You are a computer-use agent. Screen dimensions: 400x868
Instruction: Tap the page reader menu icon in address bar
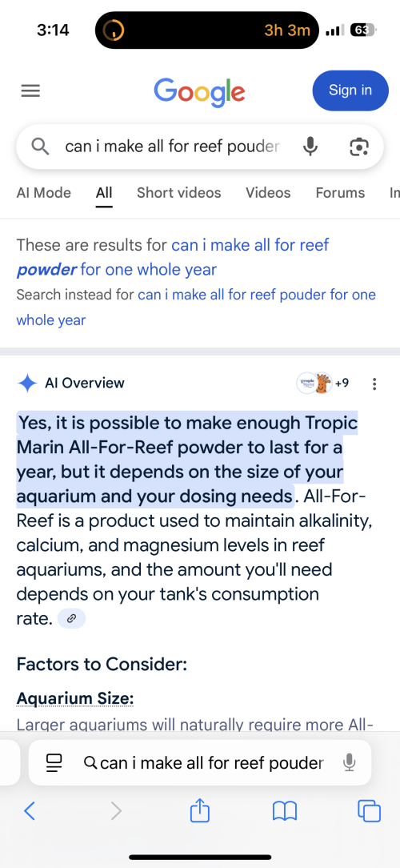point(54,763)
